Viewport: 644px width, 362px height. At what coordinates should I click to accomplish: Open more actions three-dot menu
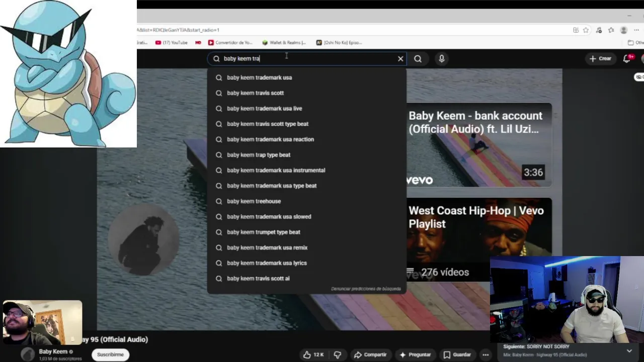(486, 354)
